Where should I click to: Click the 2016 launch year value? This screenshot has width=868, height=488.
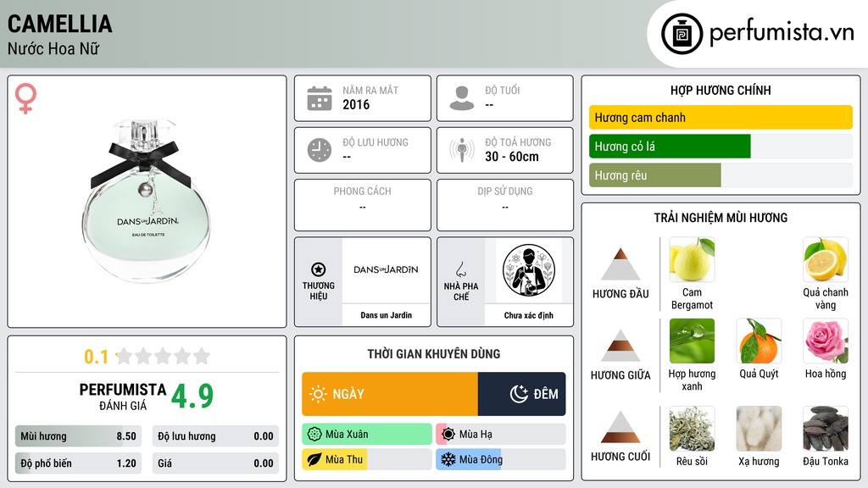click(356, 104)
